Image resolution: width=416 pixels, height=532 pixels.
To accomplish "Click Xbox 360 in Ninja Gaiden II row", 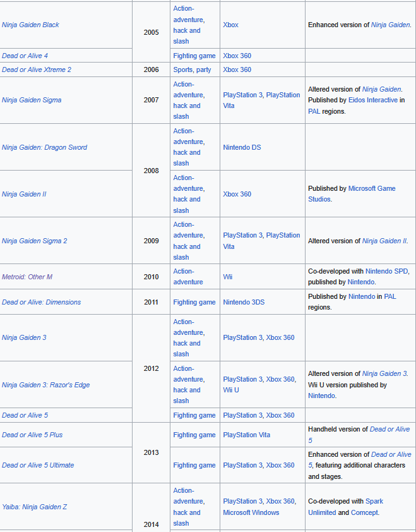I will pos(237,194).
